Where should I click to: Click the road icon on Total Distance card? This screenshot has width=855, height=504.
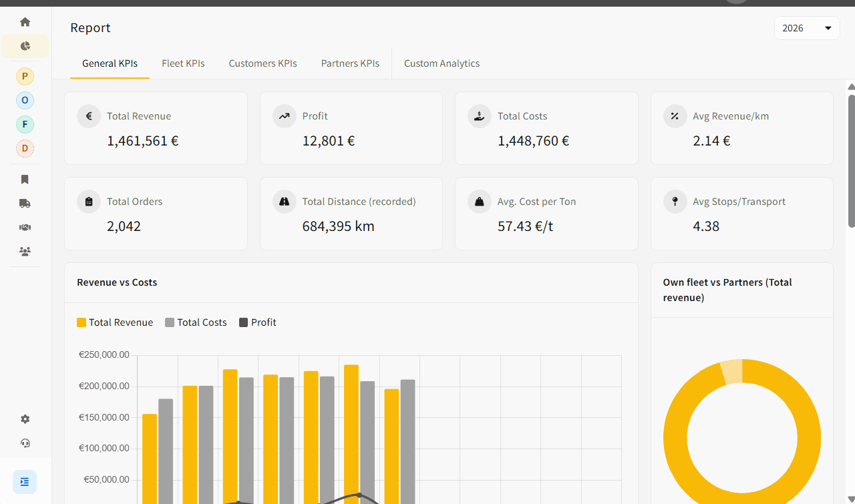tap(285, 202)
